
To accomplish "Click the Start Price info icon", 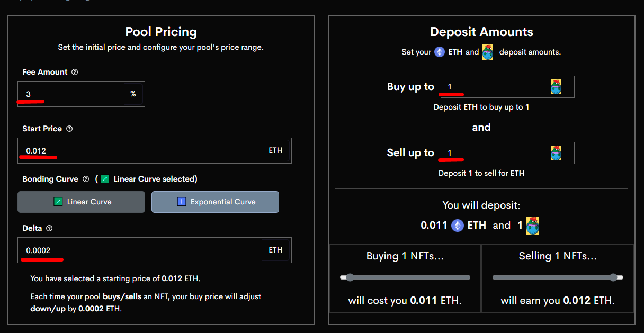I will (69, 129).
